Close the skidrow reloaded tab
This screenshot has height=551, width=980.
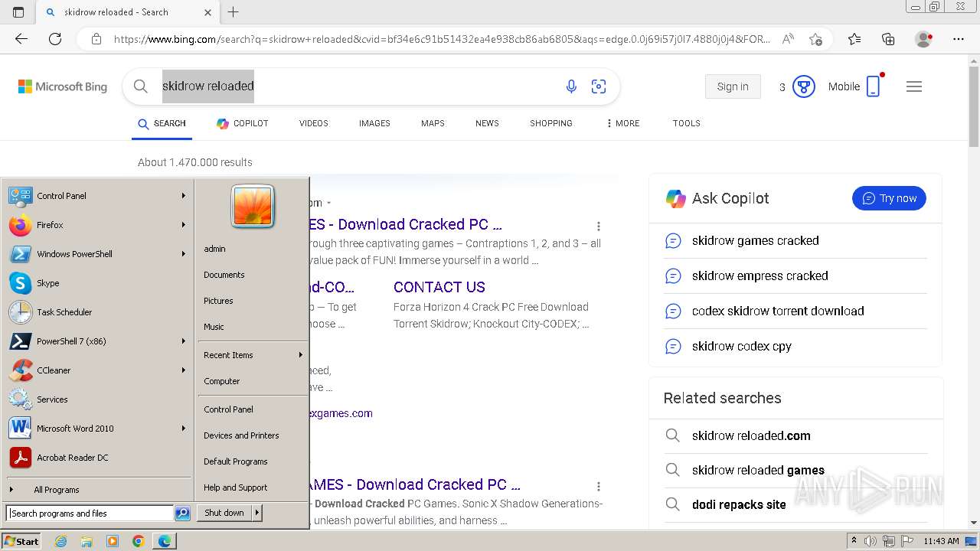point(208,12)
